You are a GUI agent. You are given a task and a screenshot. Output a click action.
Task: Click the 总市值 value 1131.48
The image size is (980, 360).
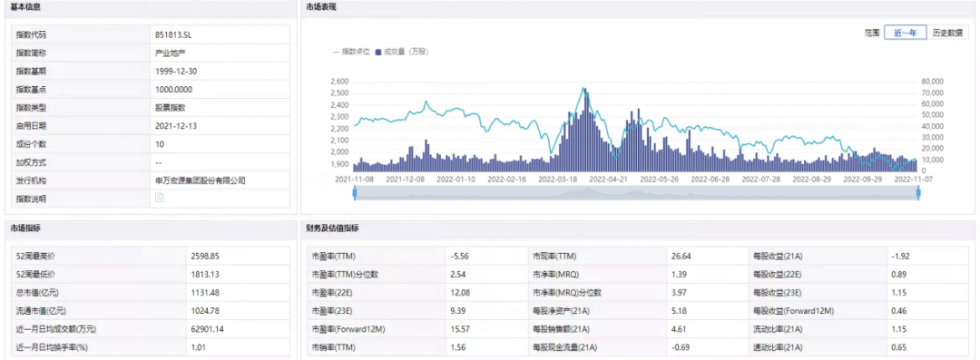tap(206, 293)
